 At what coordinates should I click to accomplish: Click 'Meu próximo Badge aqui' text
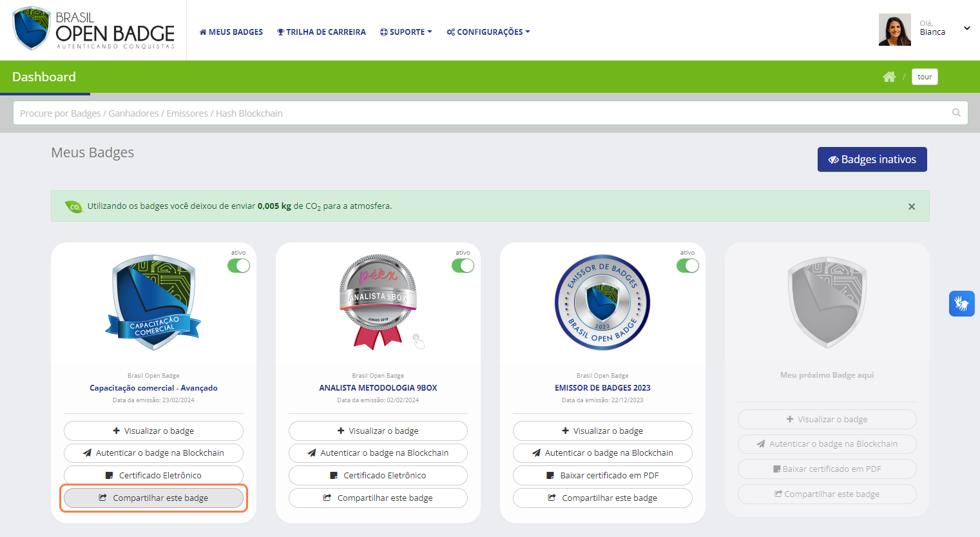pyautogui.click(x=827, y=375)
